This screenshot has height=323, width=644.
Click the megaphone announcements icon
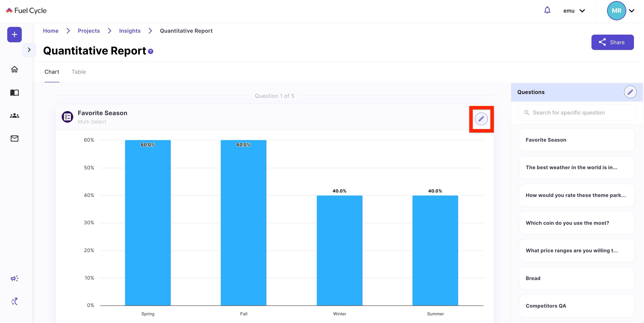point(14,279)
